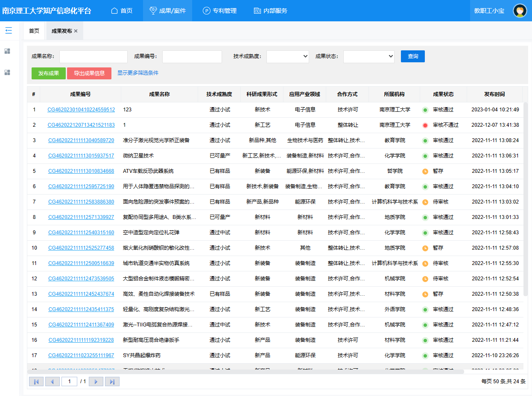The image size is (532, 396).
Task: Open result CG462023010410224559512
Action: point(81,110)
